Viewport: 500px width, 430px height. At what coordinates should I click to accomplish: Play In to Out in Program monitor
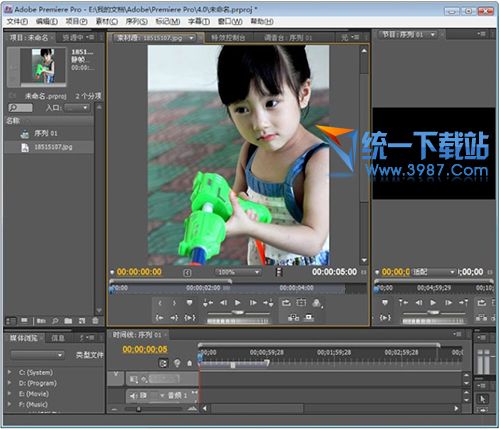pos(385,318)
